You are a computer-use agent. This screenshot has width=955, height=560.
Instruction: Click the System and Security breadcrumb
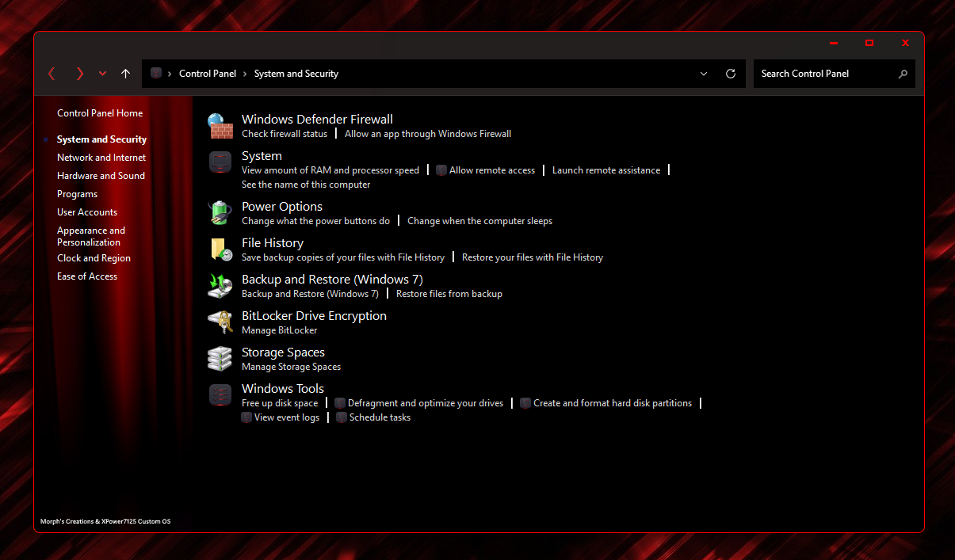pyautogui.click(x=296, y=74)
